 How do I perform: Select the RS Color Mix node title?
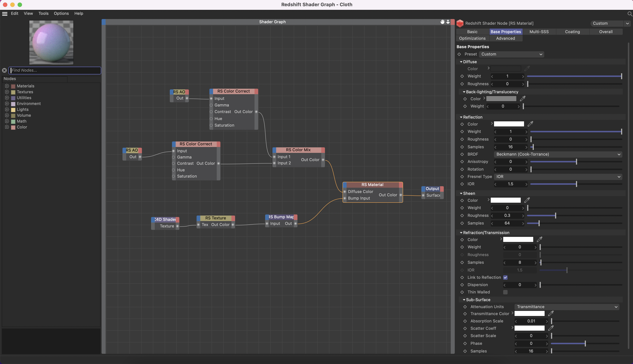[298, 150]
